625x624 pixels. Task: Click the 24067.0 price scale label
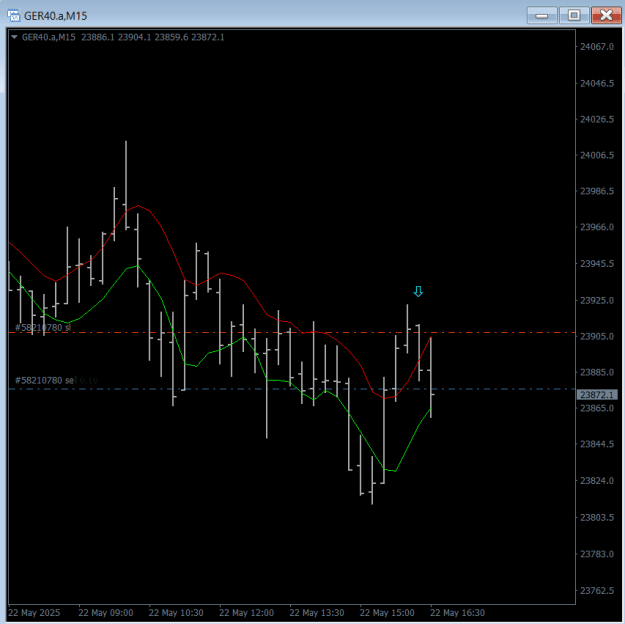pos(597,47)
